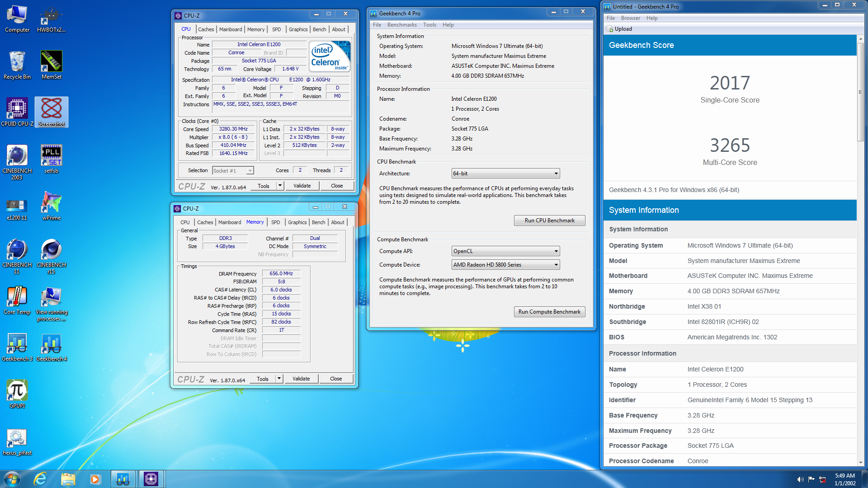Click the Upload icon in Geekbench results
The image size is (868, 488).
(x=610, y=29)
